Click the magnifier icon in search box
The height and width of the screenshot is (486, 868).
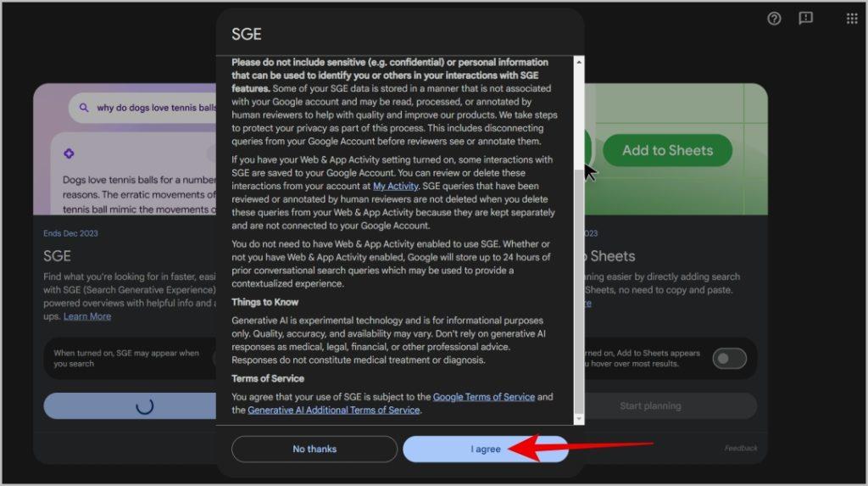coord(84,108)
